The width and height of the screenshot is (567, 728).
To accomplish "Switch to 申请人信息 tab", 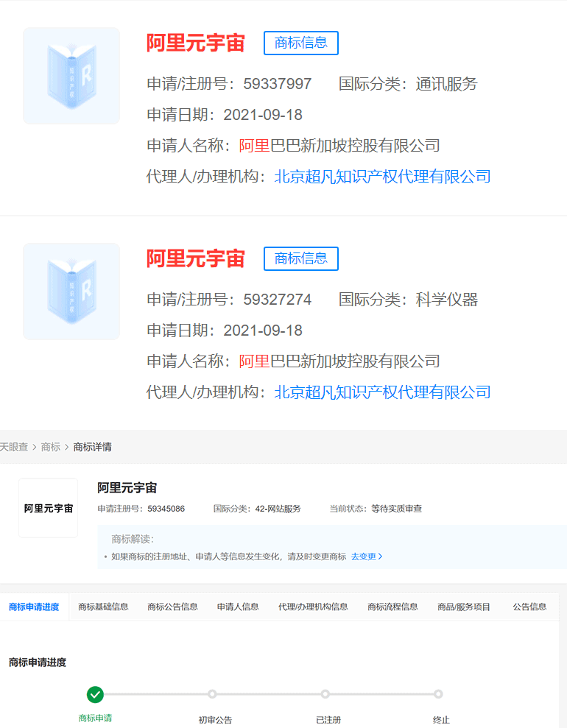I will click(x=238, y=607).
